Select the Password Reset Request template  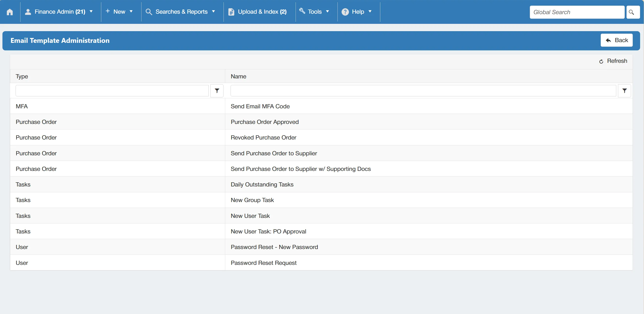point(263,263)
